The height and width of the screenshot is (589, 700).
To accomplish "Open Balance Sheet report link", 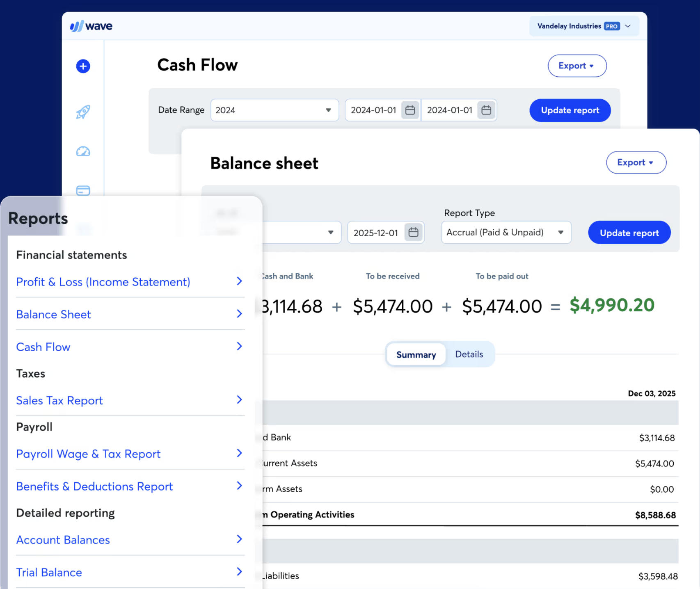I will [53, 314].
